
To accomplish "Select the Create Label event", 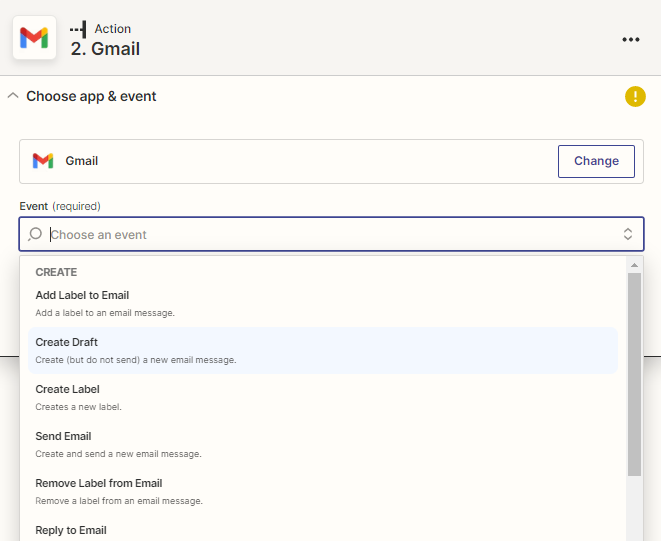I will 322,397.
